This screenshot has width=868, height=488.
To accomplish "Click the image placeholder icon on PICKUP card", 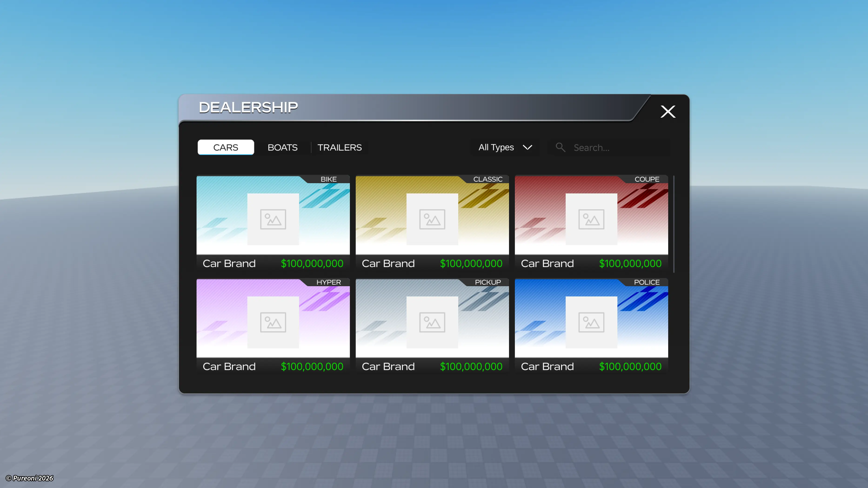I will (x=432, y=323).
